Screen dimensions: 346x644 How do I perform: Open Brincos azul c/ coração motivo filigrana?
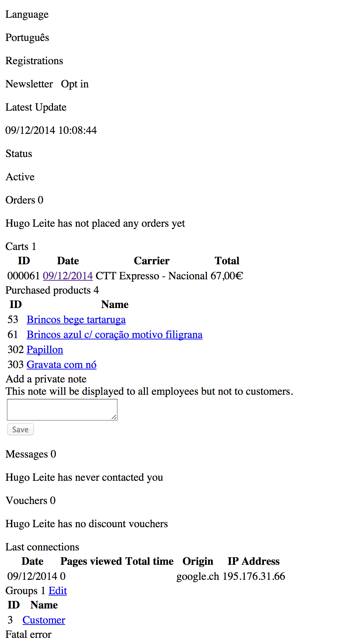point(115,334)
